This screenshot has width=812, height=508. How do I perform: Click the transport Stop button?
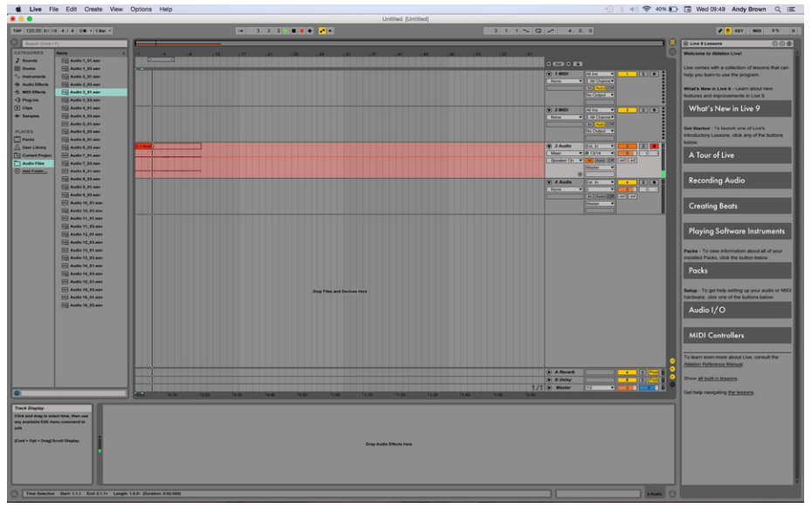point(293,31)
